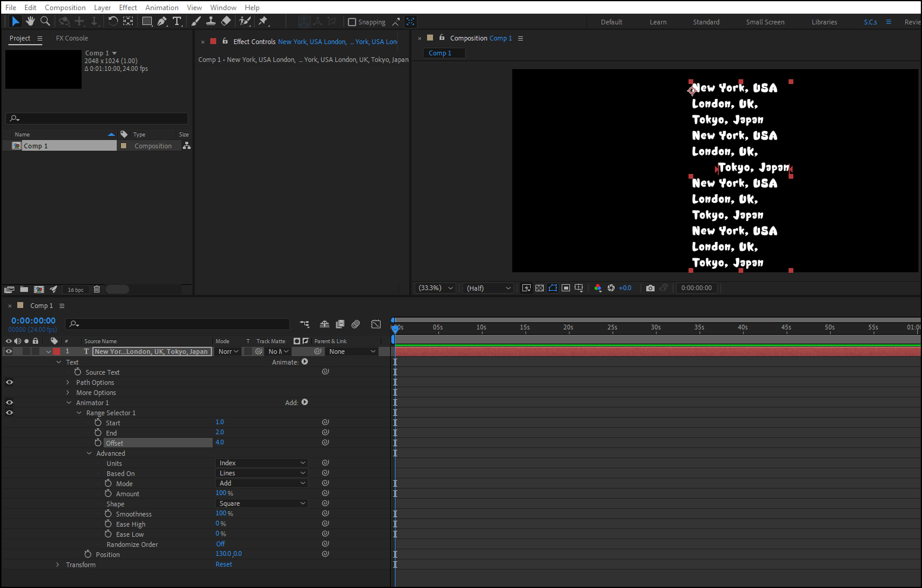Switch to the FX Console tab
This screenshot has height=588, width=922.
pyautogui.click(x=71, y=38)
